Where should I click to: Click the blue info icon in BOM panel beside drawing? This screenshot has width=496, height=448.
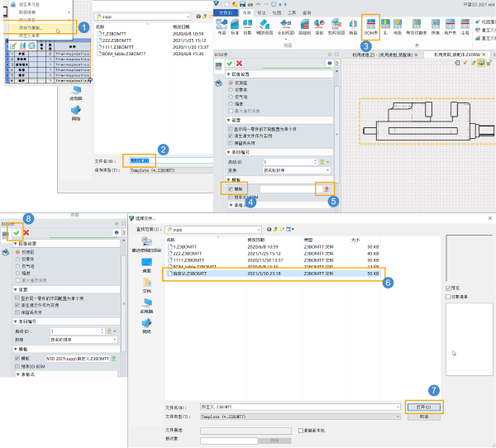(329, 64)
